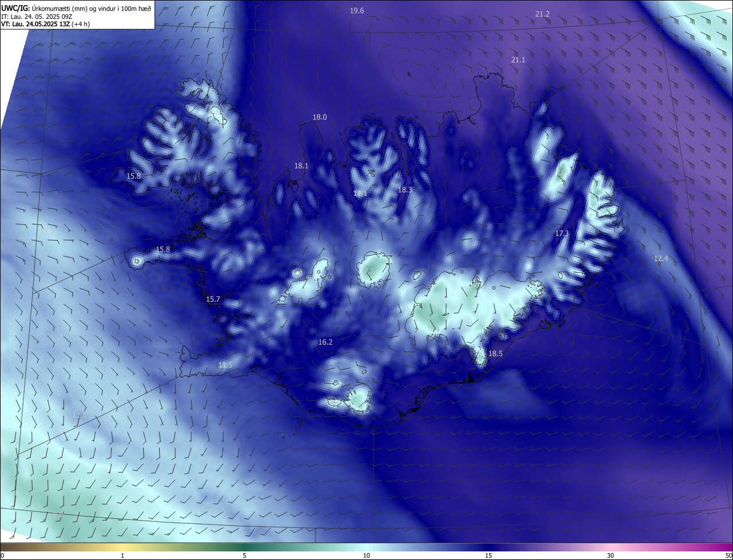Click the colorbar label 1
The height and width of the screenshot is (560, 733).
click(x=123, y=555)
